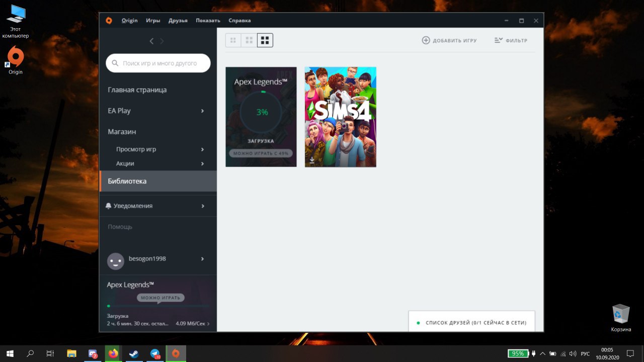Screen dimensions: 644x362
Task: Click the download progress bar in sidebar
Action: point(158,306)
